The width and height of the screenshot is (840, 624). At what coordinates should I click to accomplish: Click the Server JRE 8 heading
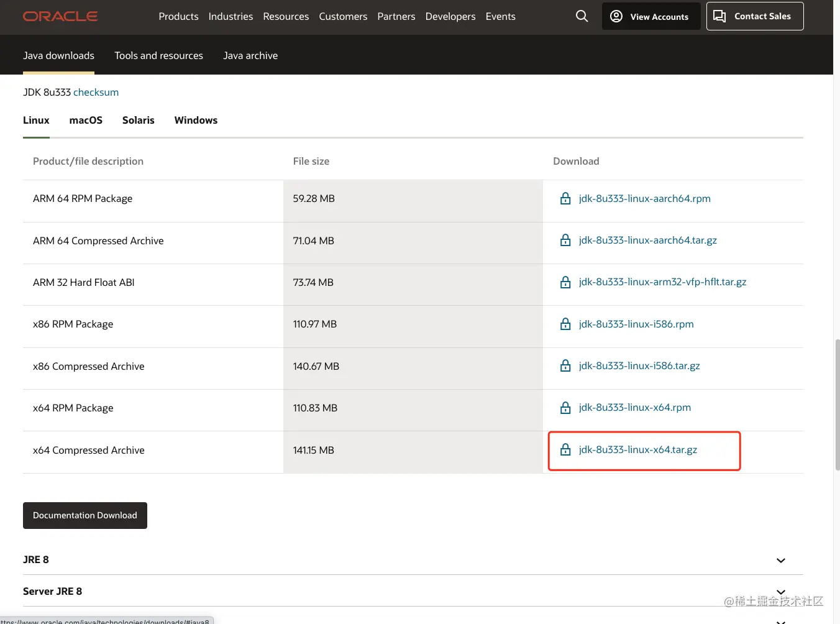[52, 591]
